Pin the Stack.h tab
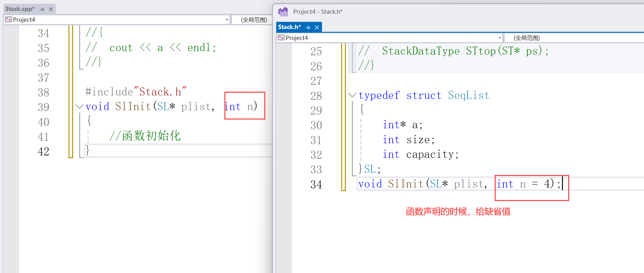The image size is (644, 273). pos(308,27)
